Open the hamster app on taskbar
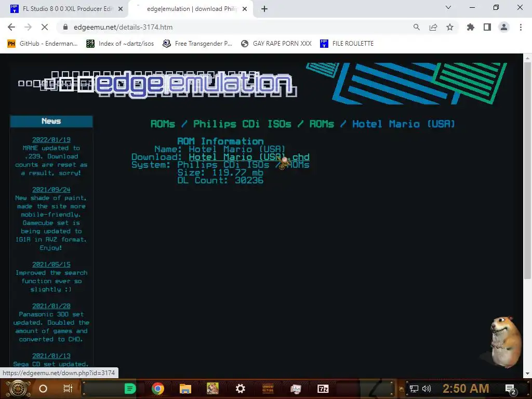This screenshot has height=399, width=532. point(212,389)
